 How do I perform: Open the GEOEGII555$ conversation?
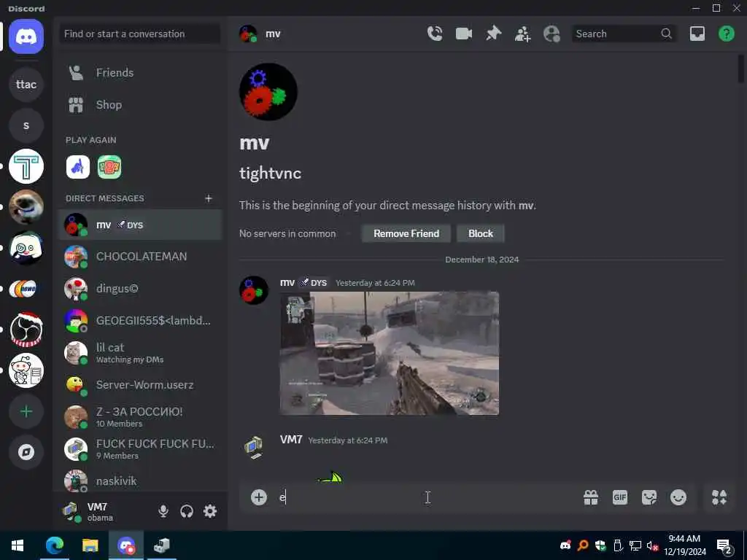click(x=140, y=321)
